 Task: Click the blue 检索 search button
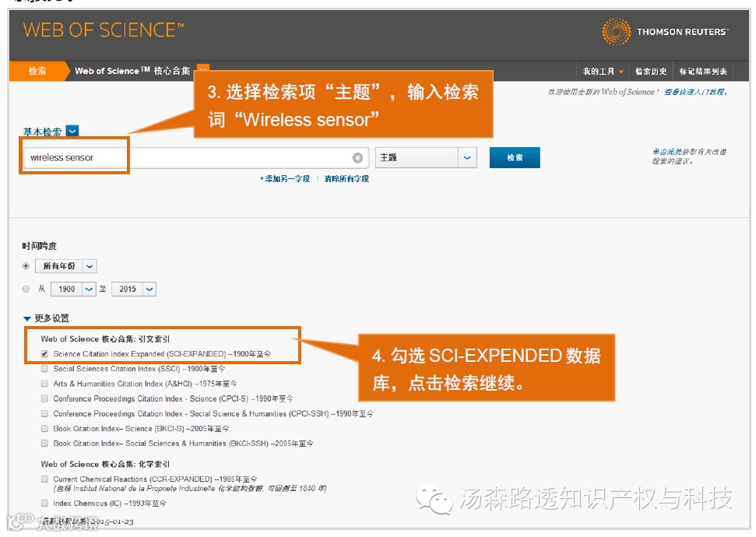coord(515,158)
